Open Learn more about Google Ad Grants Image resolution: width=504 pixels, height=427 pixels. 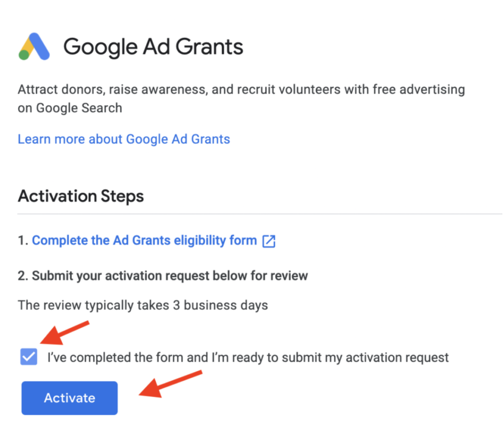pos(124,139)
